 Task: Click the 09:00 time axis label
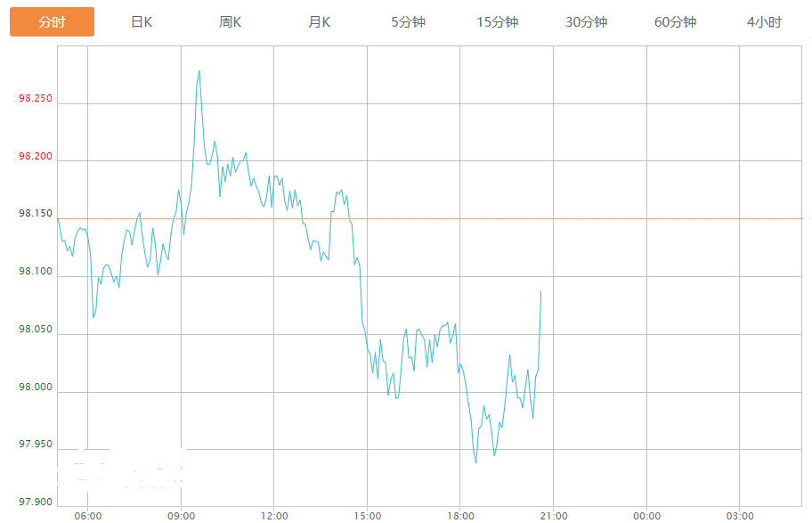181,516
